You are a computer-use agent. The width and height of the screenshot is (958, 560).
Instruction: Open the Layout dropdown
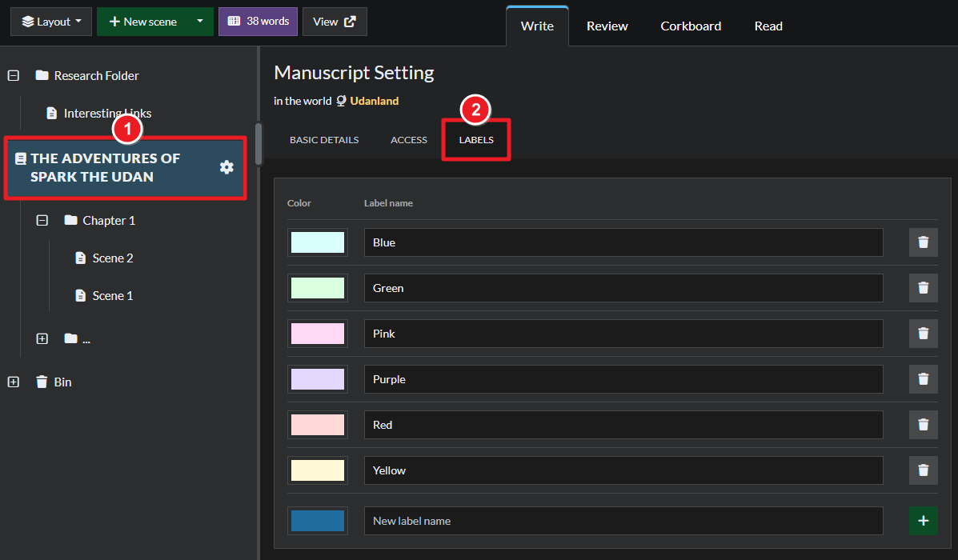pyautogui.click(x=51, y=22)
